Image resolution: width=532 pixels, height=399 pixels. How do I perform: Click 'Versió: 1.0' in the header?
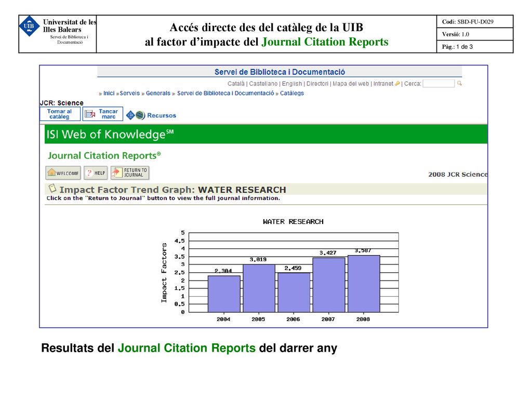pyautogui.click(x=455, y=34)
